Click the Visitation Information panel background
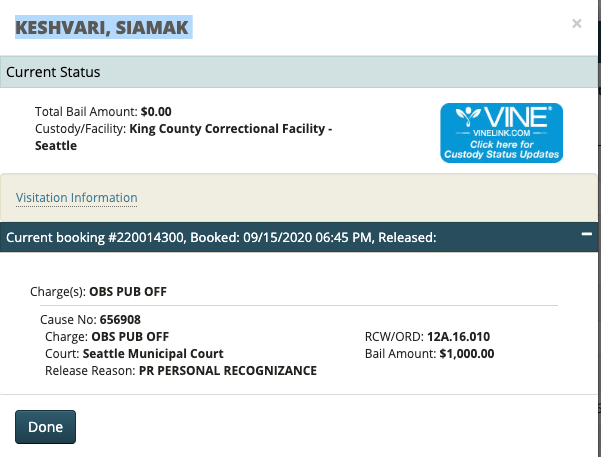This screenshot has width=601, height=457. (x=350, y=198)
